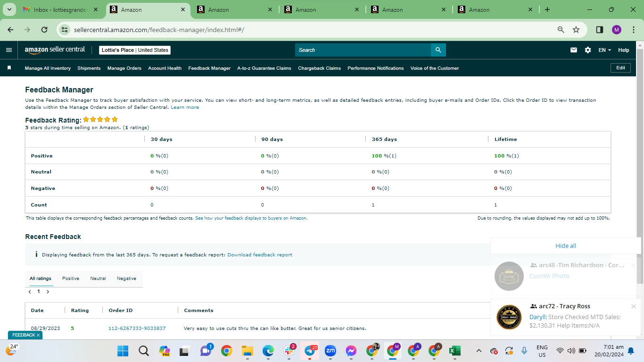Launch Slack from the taskbar
The width and height of the screenshot is (644, 362).
click(289, 351)
